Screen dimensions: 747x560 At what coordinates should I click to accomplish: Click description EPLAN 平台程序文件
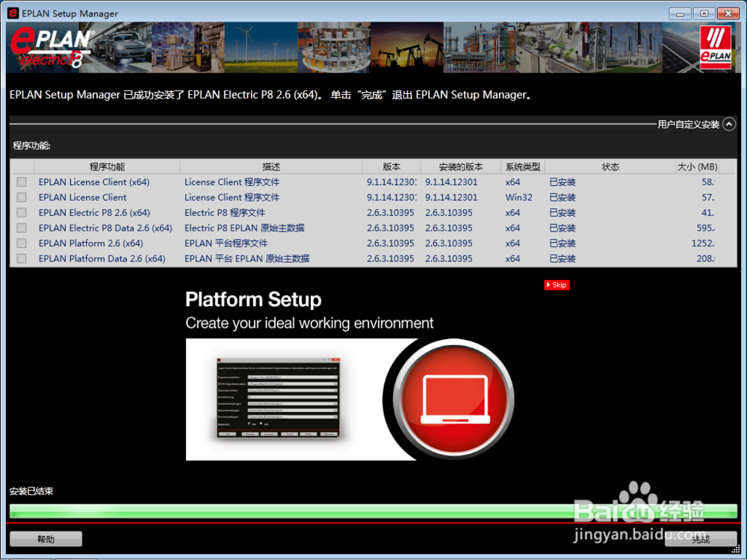click(226, 243)
